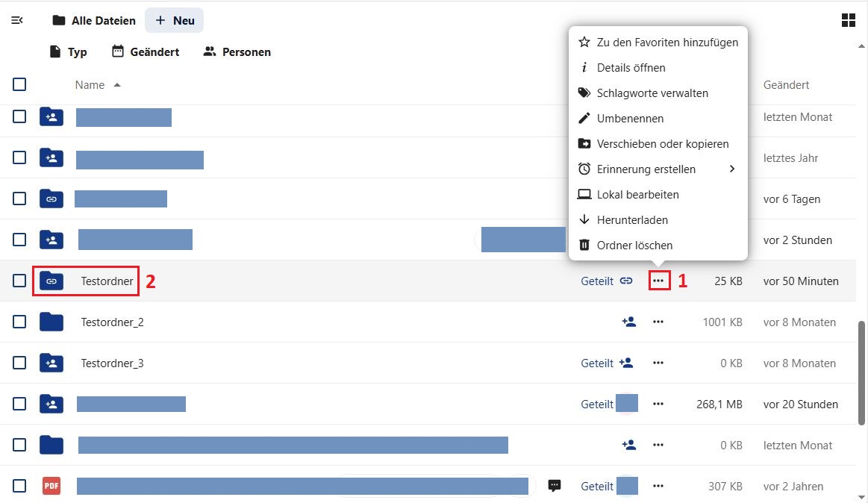868x503 pixels.
Task: Check the Testordner row checkbox
Action: pos(19,281)
